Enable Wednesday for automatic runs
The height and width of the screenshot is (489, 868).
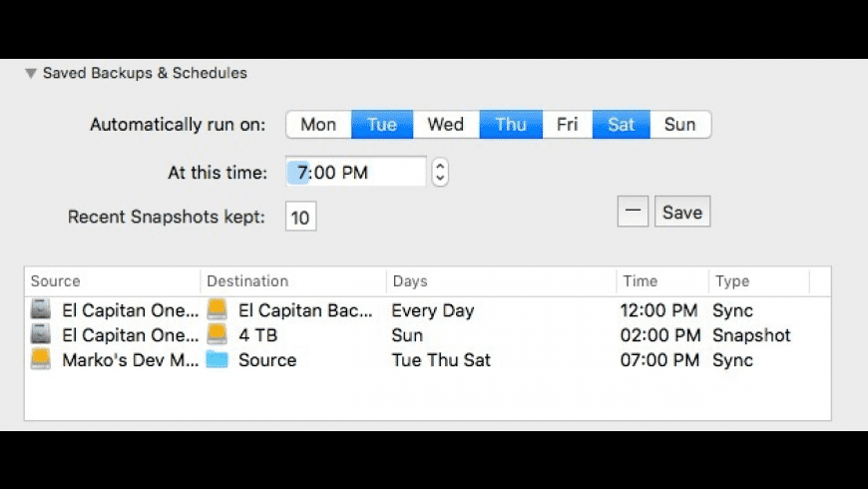pyautogui.click(x=445, y=125)
